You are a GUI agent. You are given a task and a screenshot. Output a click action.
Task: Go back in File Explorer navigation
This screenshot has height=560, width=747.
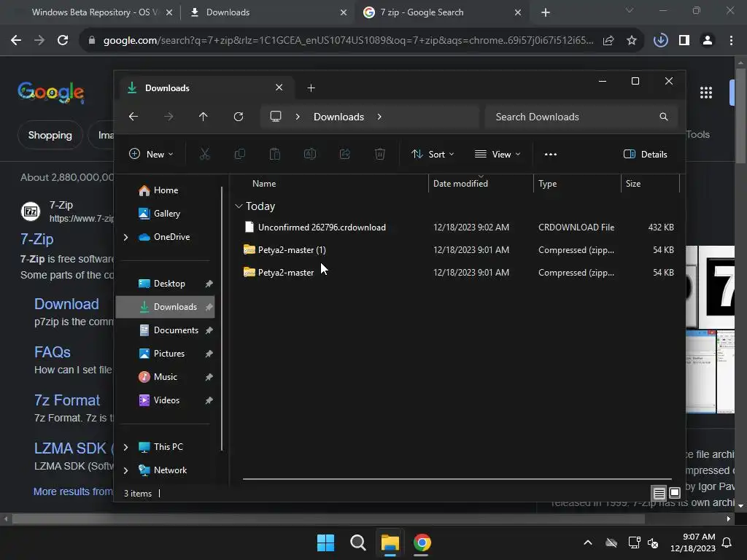pos(133,117)
